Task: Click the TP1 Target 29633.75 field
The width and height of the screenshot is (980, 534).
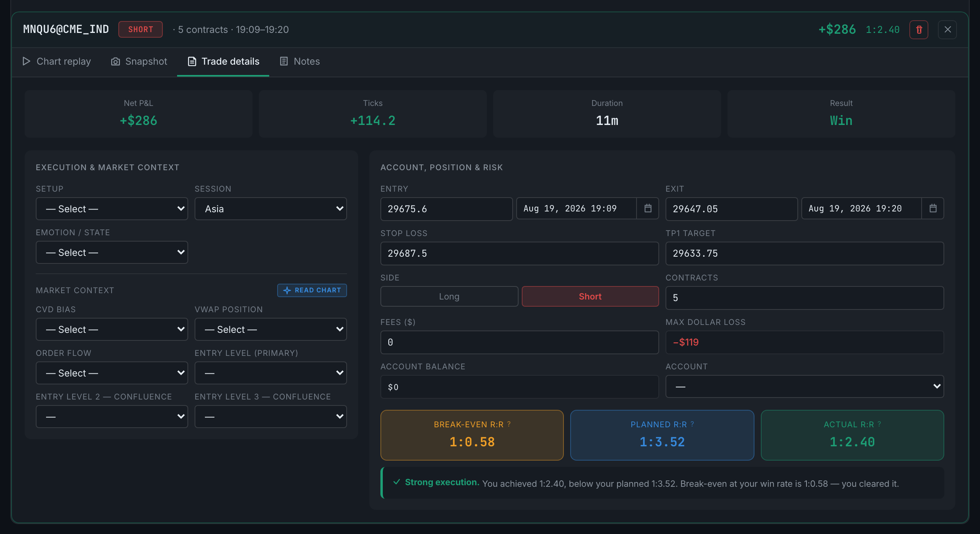Action: coord(805,253)
